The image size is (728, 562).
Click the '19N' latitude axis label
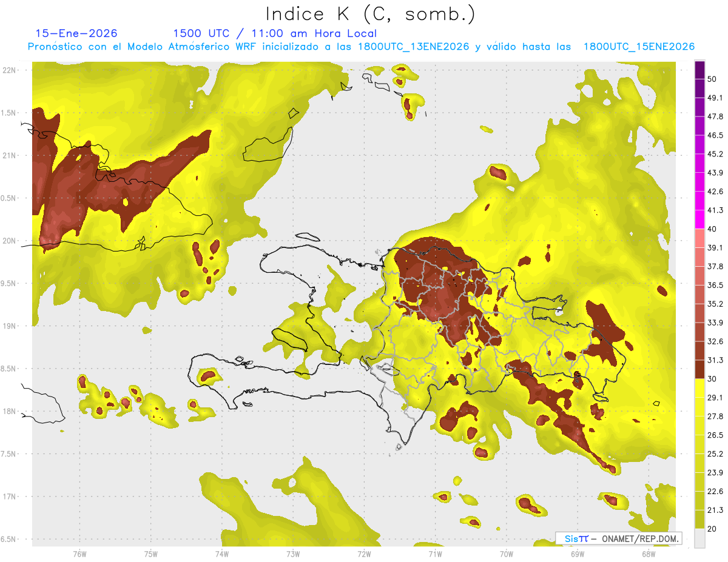coord(10,326)
